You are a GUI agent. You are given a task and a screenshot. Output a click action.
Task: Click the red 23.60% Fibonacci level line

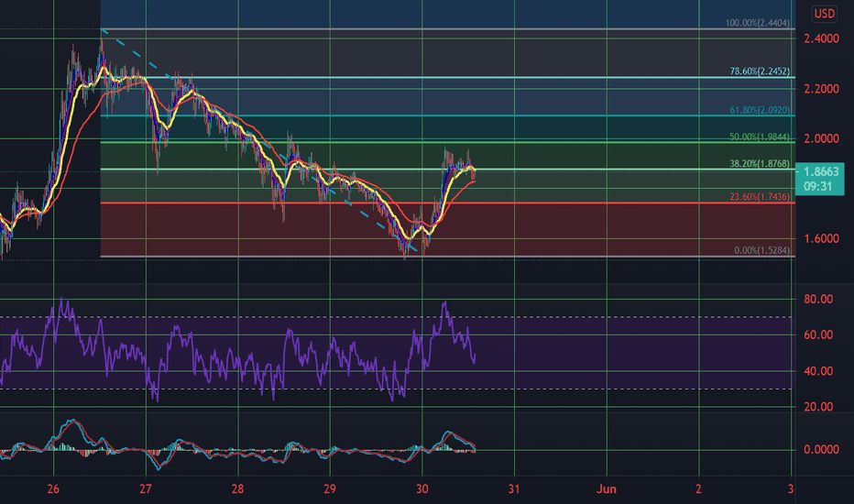click(x=447, y=203)
